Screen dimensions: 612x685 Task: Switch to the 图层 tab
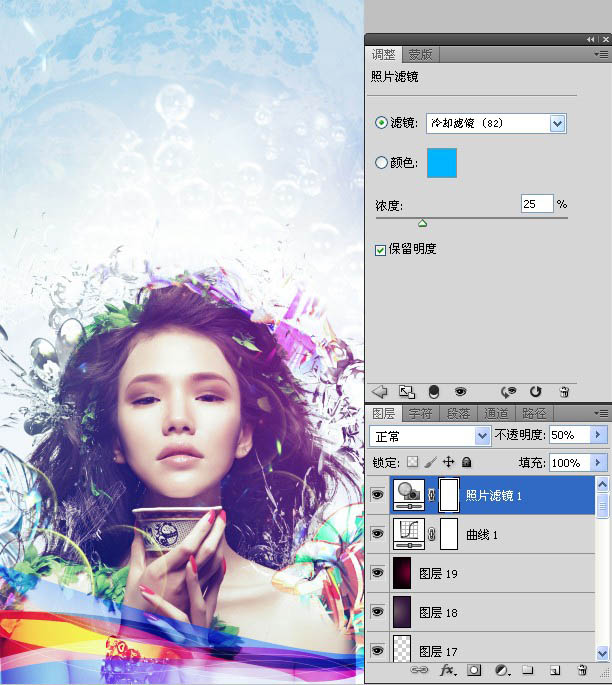(x=384, y=413)
